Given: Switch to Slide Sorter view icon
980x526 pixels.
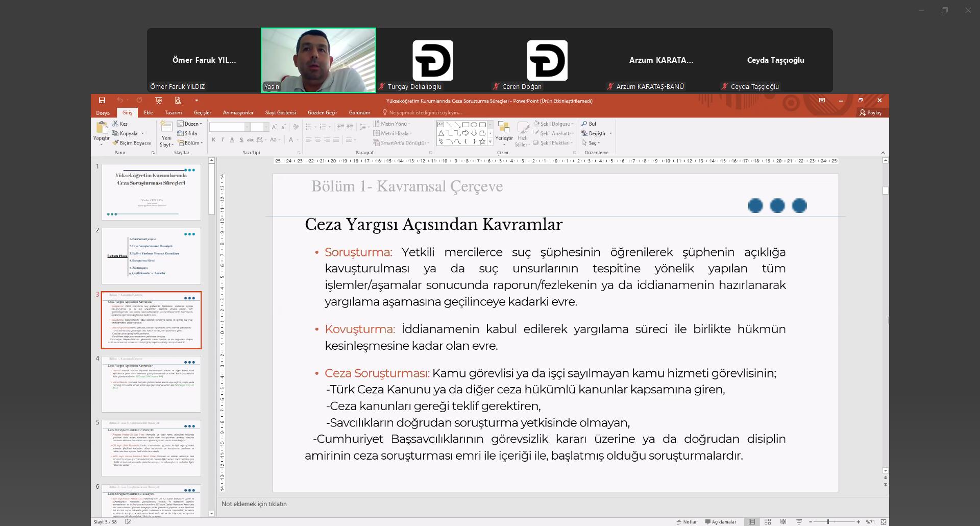Looking at the screenshot, I should [768, 522].
